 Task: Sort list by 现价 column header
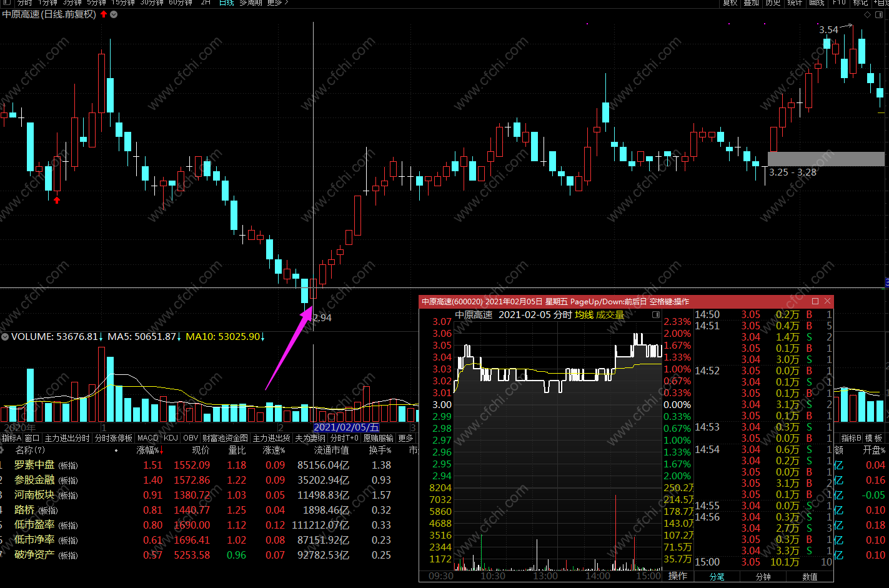[201, 450]
